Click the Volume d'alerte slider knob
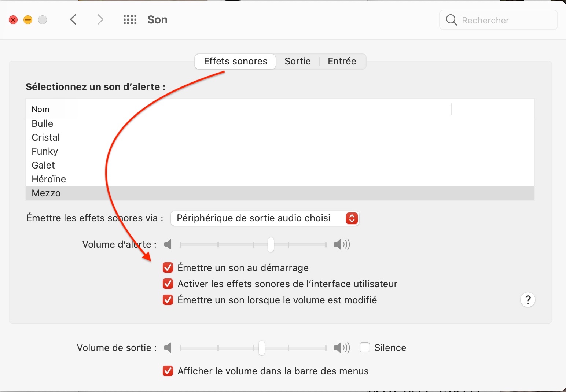The image size is (566, 392). (271, 244)
